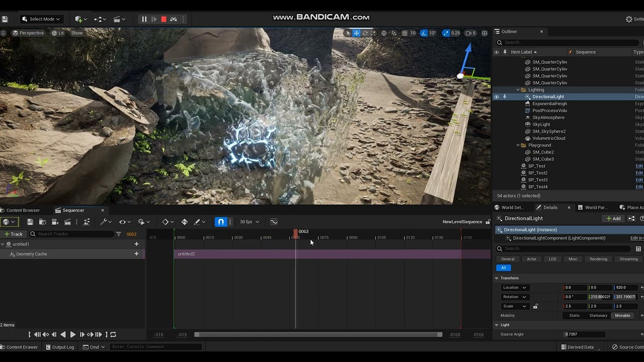Open Output Log

(60, 347)
